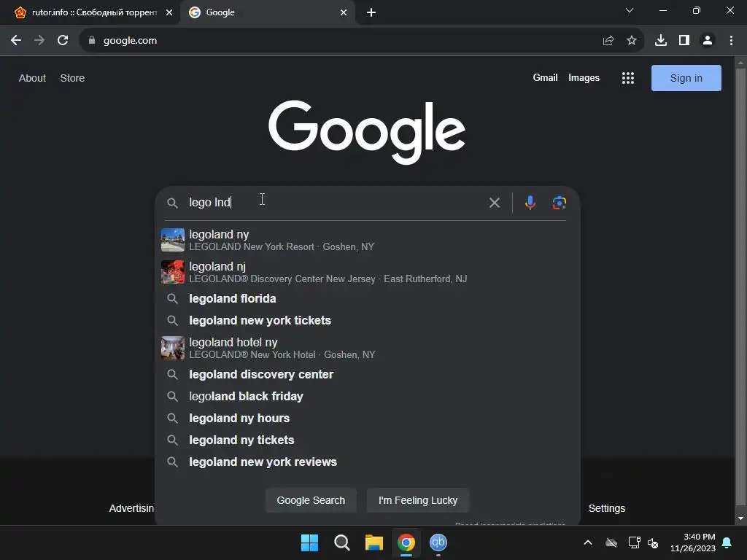Open notifications bell in taskbar

tap(727, 542)
